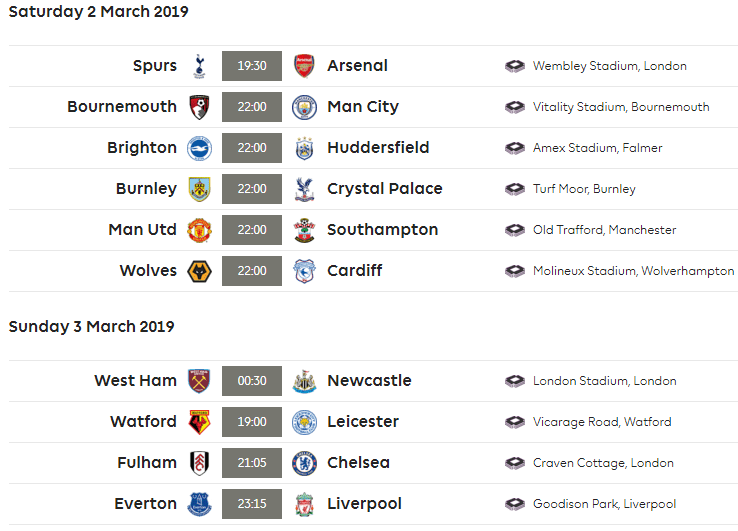This screenshot has width=738, height=531.
Task: Click the Arsenal club crest
Action: click(304, 66)
